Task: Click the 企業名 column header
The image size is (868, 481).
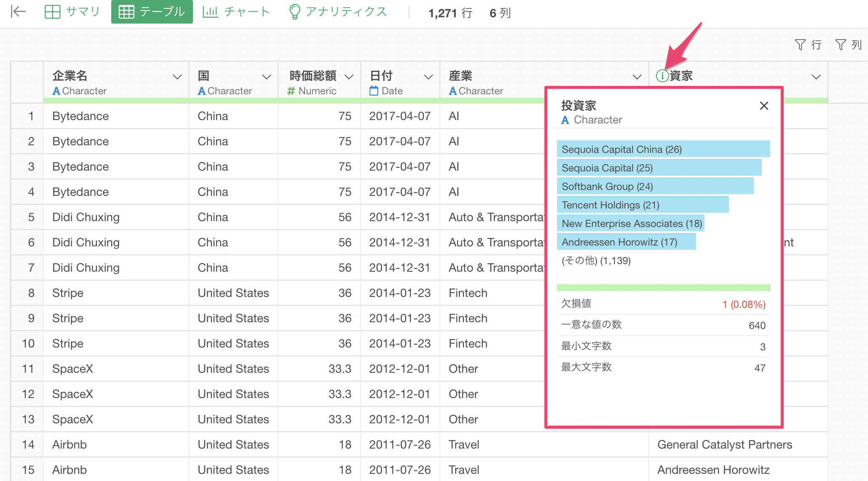Action: tap(116, 82)
